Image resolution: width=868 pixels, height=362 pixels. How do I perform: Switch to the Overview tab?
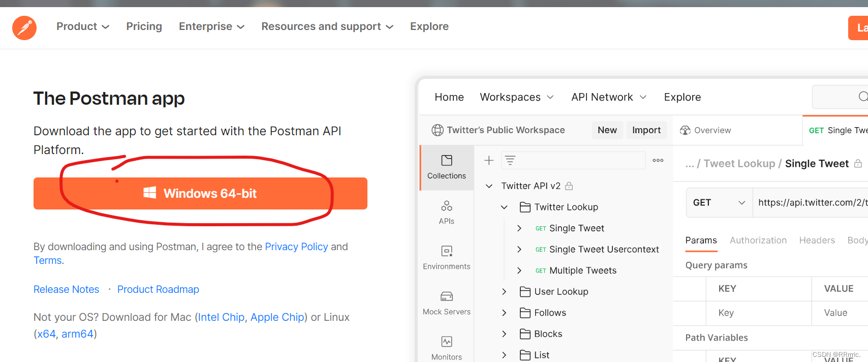click(x=705, y=130)
